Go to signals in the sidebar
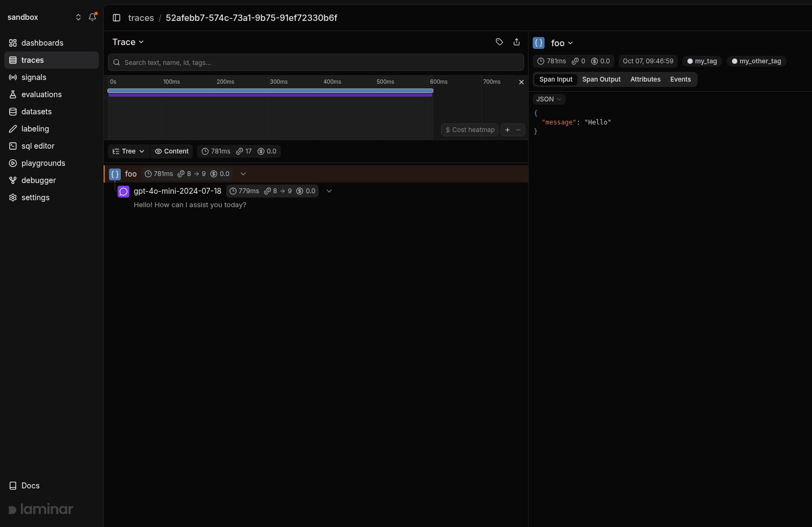This screenshot has width=812, height=527. click(52, 77)
